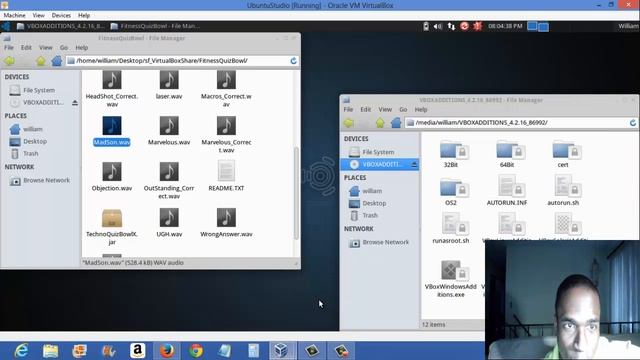Select Macros_Correct.wav file icon
Image resolution: width=640 pixels, height=360 pixels.
pos(226,80)
